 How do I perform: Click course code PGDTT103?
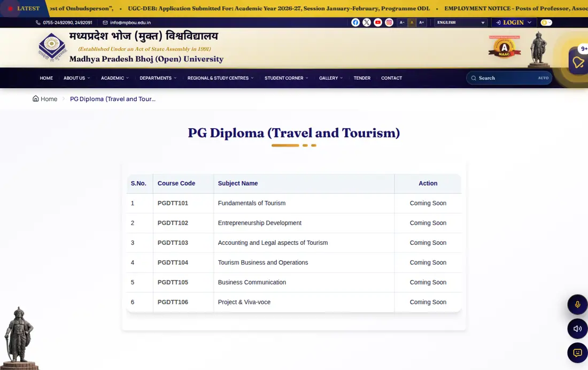173,243
